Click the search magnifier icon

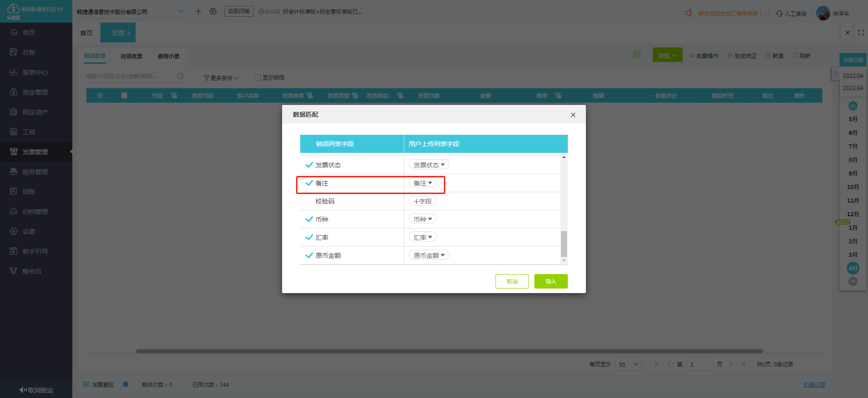click(x=180, y=76)
